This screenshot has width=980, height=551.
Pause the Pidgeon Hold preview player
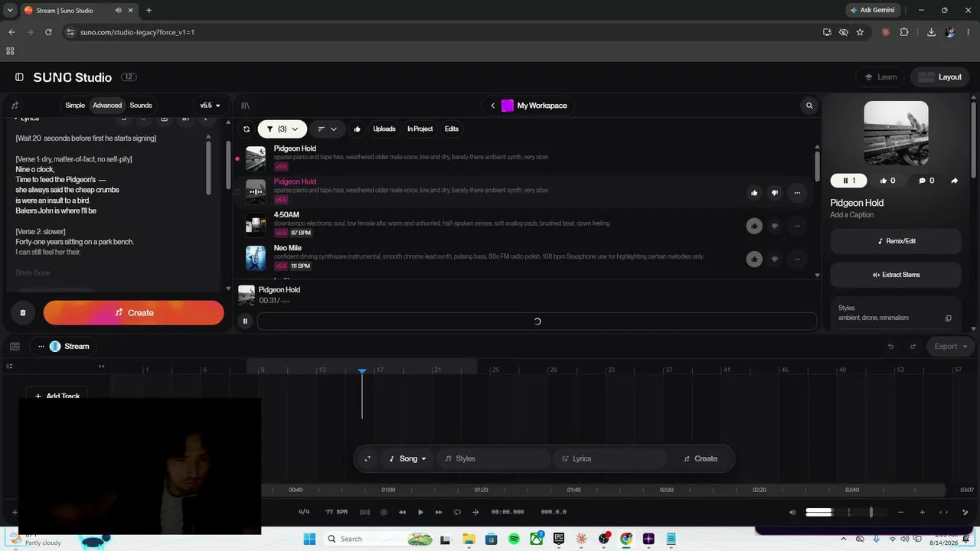tap(245, 321)
